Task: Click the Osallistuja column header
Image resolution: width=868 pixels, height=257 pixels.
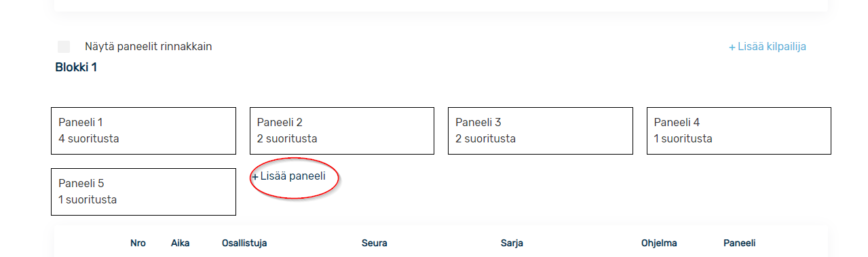Action: point(244,243)
